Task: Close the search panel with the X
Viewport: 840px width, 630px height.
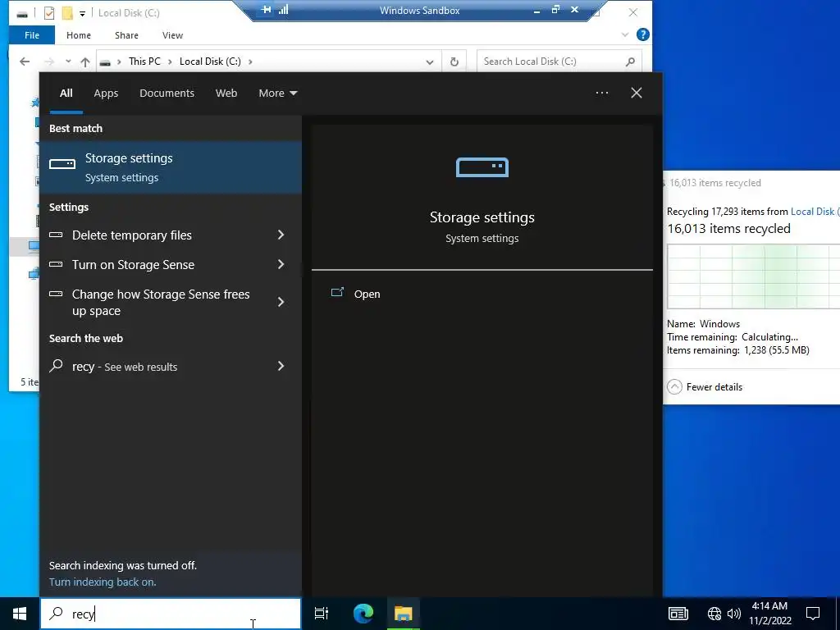Action: pyautogui.click(x=637, y=94)
